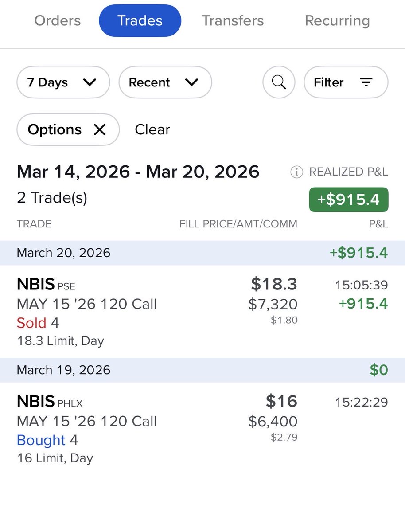Viewport: 405px width, 532px height.
Task: Tap the $18.3 fill price
Action: (274, 284)
